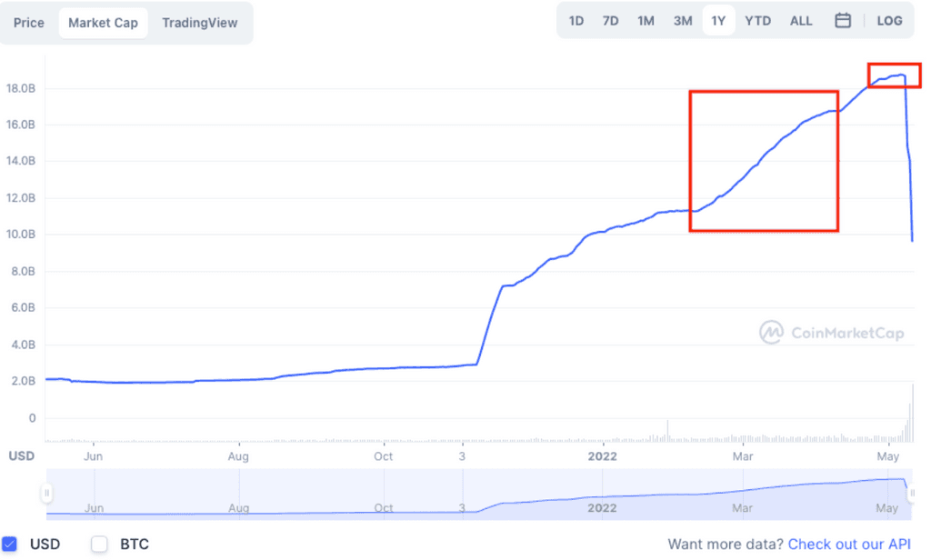Show ALL historical data

click(801, 21)
